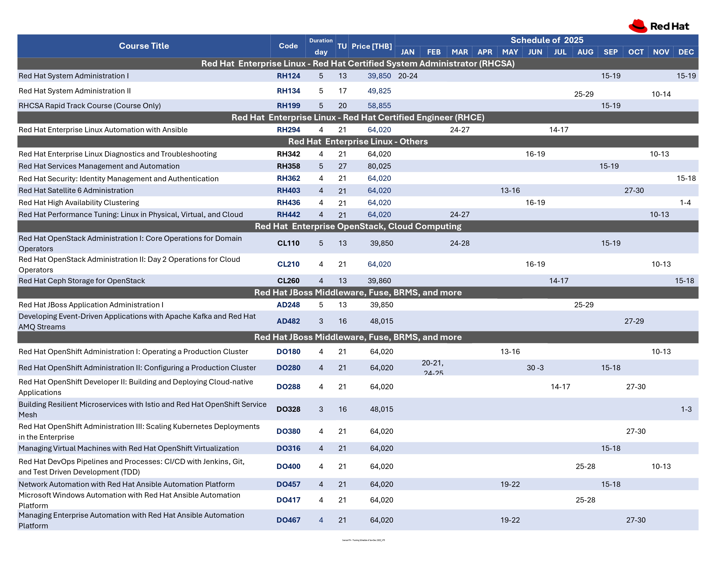Select course code RH442
Screen dimensions: 728x563
tap(288, 214)
